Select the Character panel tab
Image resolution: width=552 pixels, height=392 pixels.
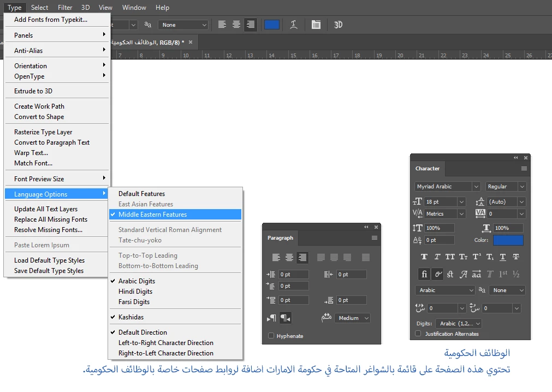click(x=428, y=169)
